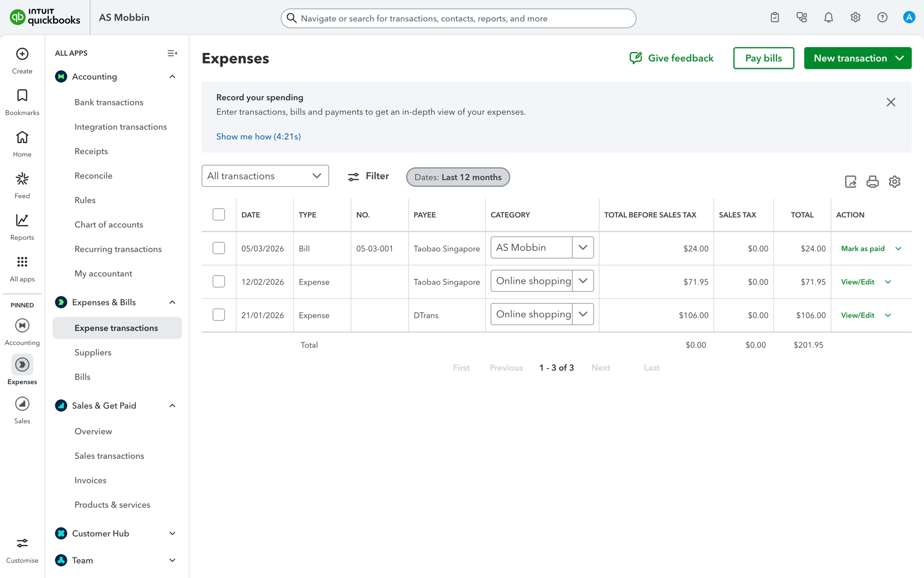
Task: Click the Dates: Last 12 months chip
Action: click(458, 177)
